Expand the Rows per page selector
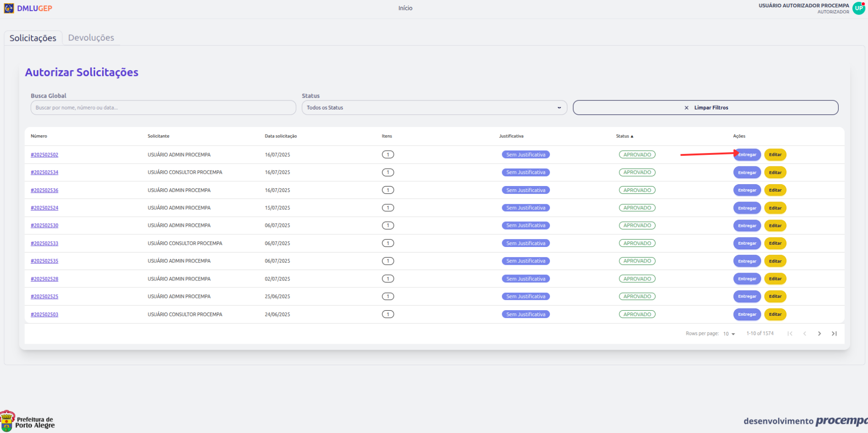The height and width of the screenshot is (433, 868). [729, 334]
